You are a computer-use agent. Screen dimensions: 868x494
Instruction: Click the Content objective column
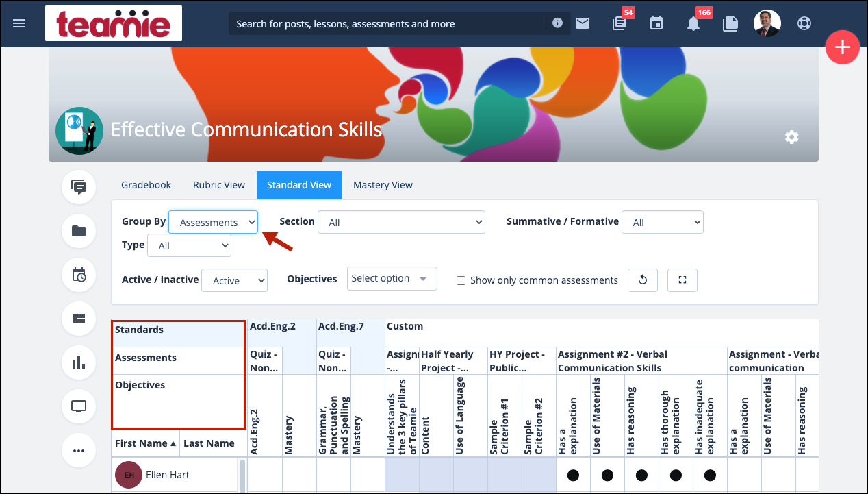click(x=436, y=416)
